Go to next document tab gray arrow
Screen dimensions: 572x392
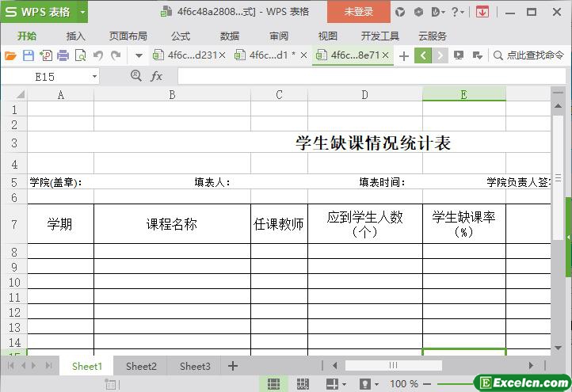coord(440,55)
